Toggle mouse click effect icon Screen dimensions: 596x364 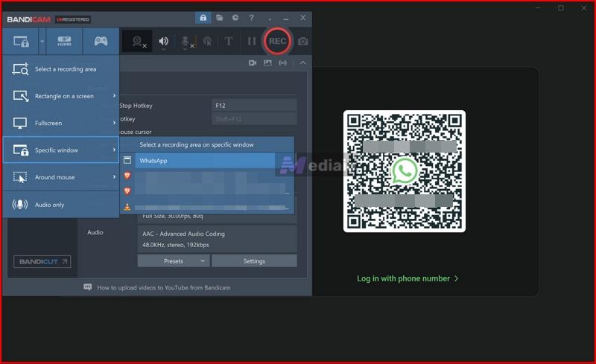(x=207, y=41)
